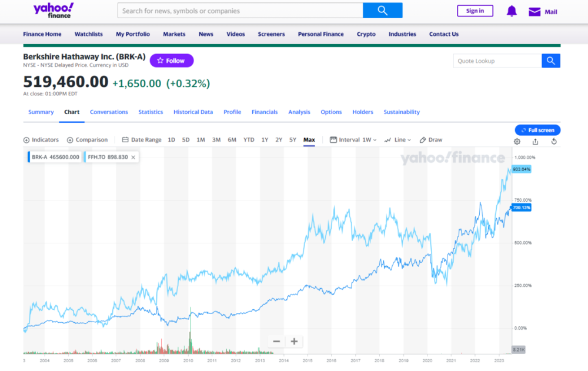Click the 933.64% price tag
The image size is (588, 371).
click(x=521, y=169)
